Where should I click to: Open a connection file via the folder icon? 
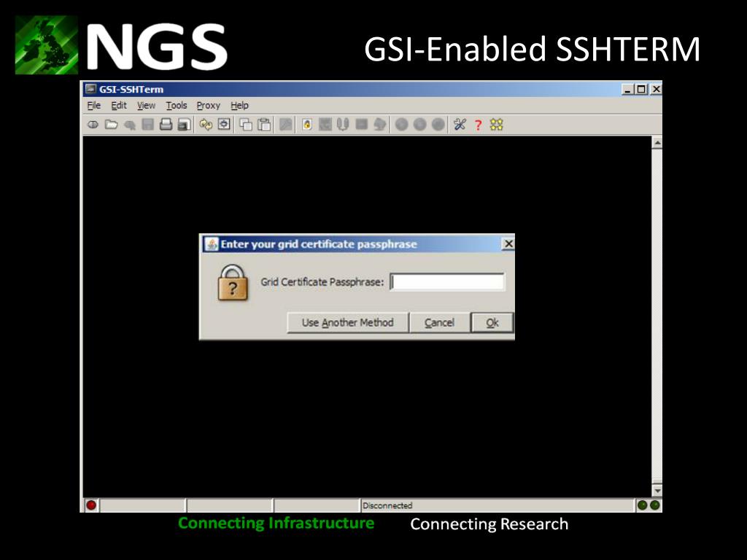[111, 125]
